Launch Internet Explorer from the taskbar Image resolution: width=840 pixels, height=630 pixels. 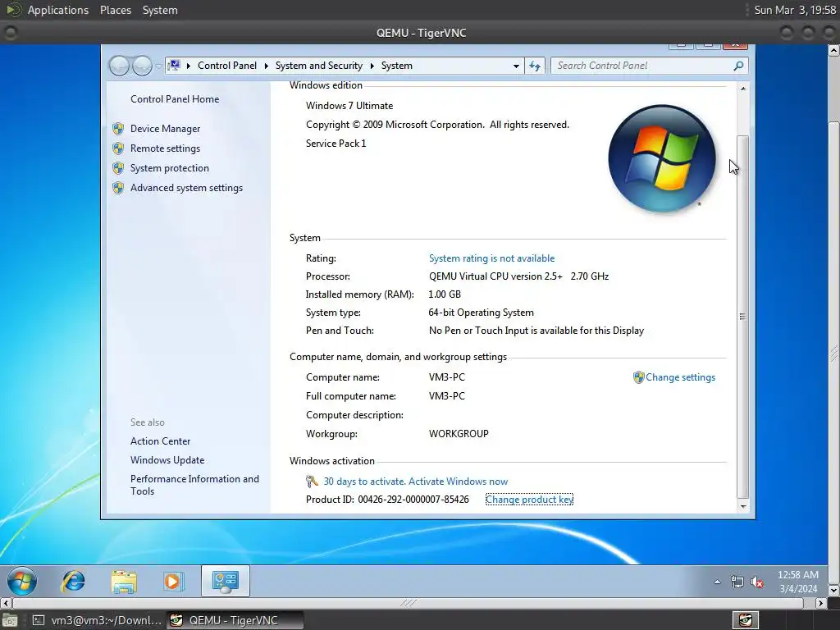coord(73,582)
